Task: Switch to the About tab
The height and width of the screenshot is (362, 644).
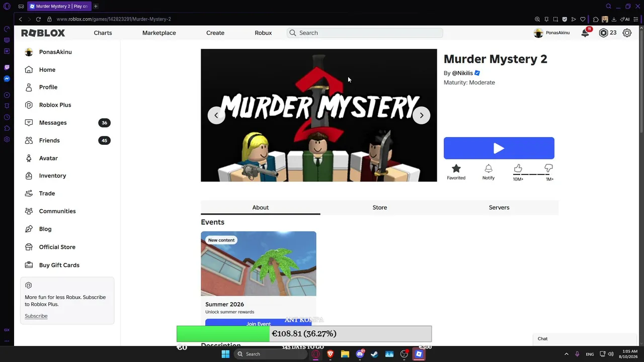Action: click(261, 208)
